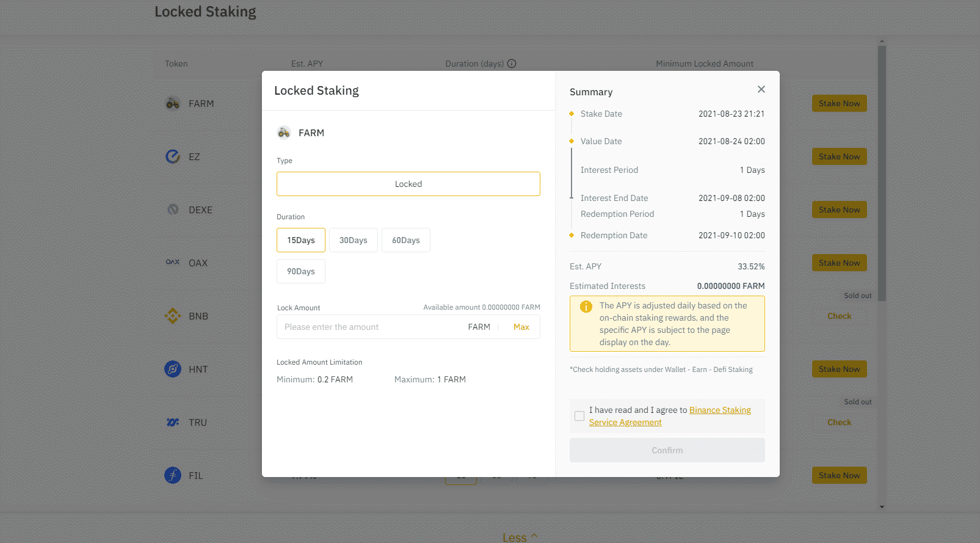Click the FARM token icon in the list
The image size is (980, 543).
173,104
